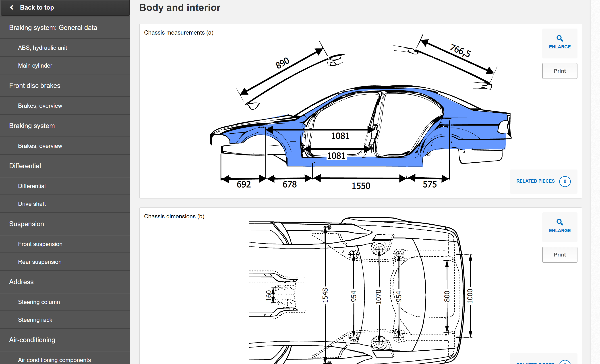600x364 pixels.
Task: Click the Back to top arrow icon
Action: [x=11, y=8]
